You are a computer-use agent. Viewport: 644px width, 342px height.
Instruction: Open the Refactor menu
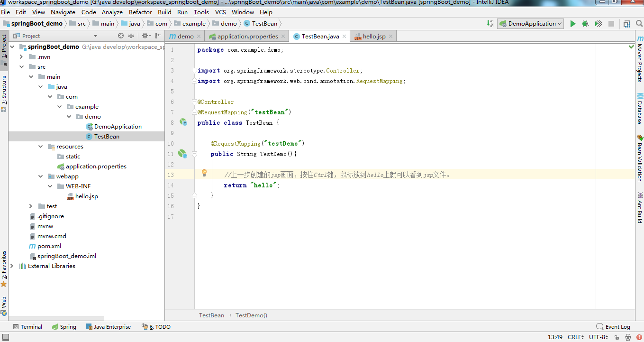point(140,12)
